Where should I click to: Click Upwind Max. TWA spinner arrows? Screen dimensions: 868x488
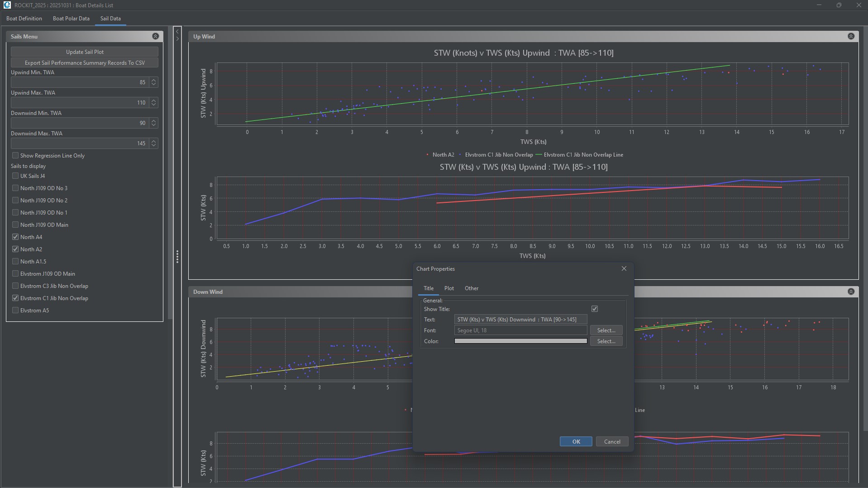tap(154, 102)
